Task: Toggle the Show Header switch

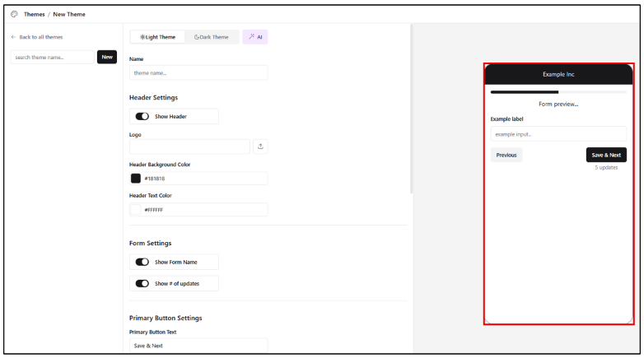Action: 142,117
